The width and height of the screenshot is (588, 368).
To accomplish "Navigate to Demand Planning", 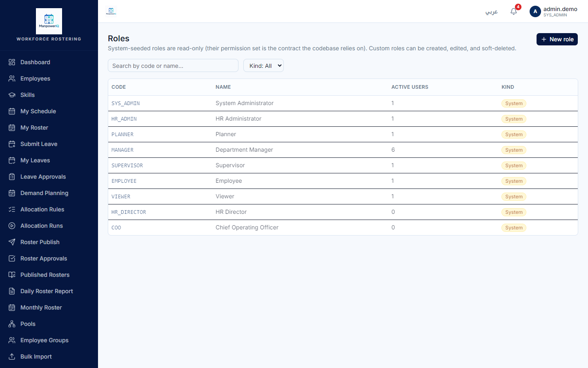I will (49, 193).
